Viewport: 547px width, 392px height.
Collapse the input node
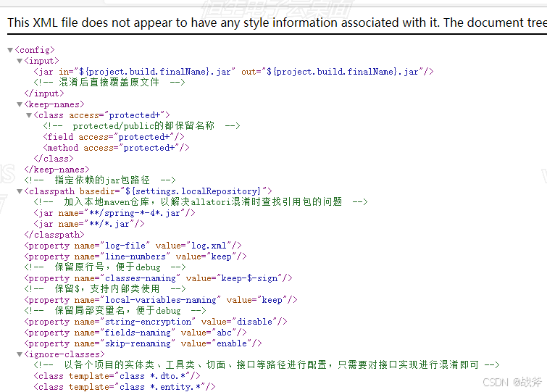(x=20, y=61)
